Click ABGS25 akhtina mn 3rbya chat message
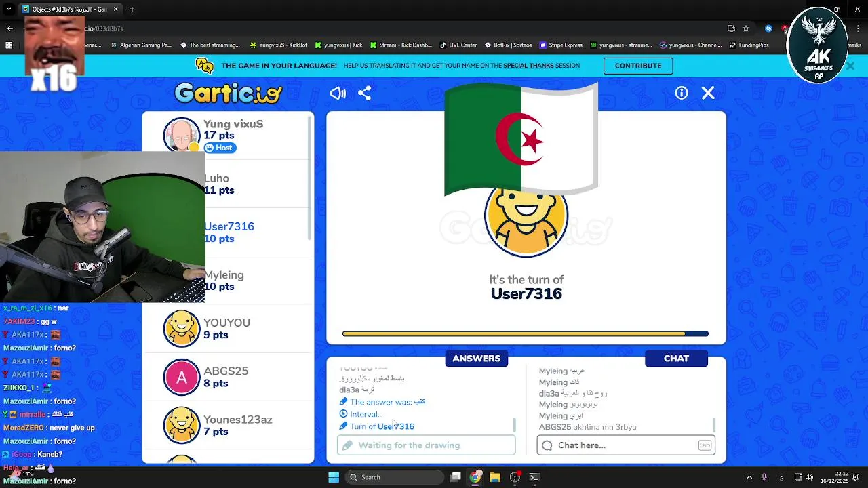The height and width of the screenshot is (488, 868). [x=587, y=427]
